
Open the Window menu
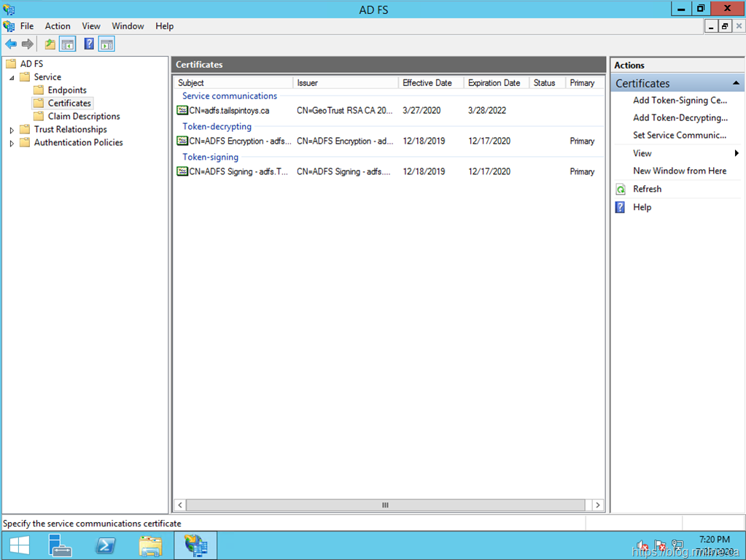coord(128,26)
